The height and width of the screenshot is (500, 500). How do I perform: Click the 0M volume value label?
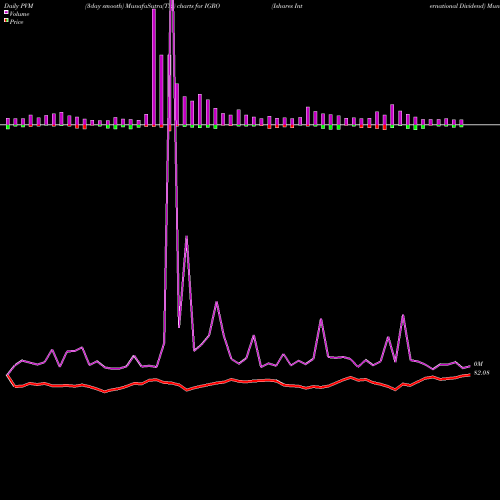click(478, 364)
